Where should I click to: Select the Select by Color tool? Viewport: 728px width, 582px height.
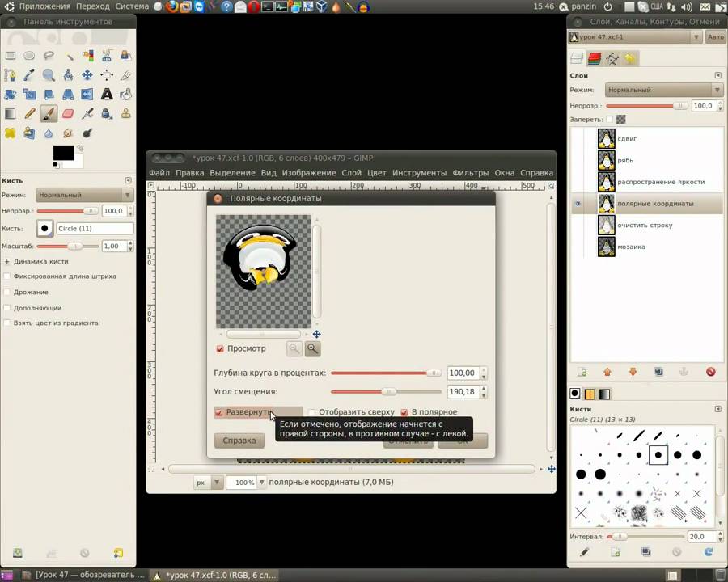click(87, 56)
